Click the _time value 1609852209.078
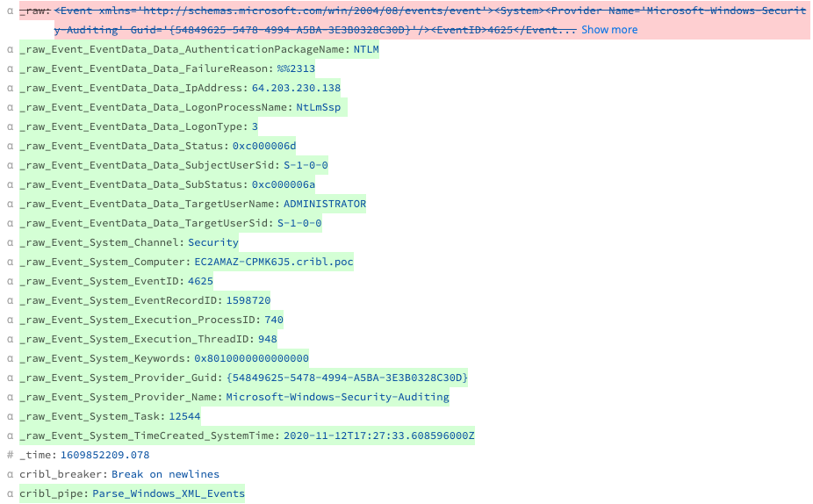The height and width of the screenshot is (504, 813). tap(104, 455)
